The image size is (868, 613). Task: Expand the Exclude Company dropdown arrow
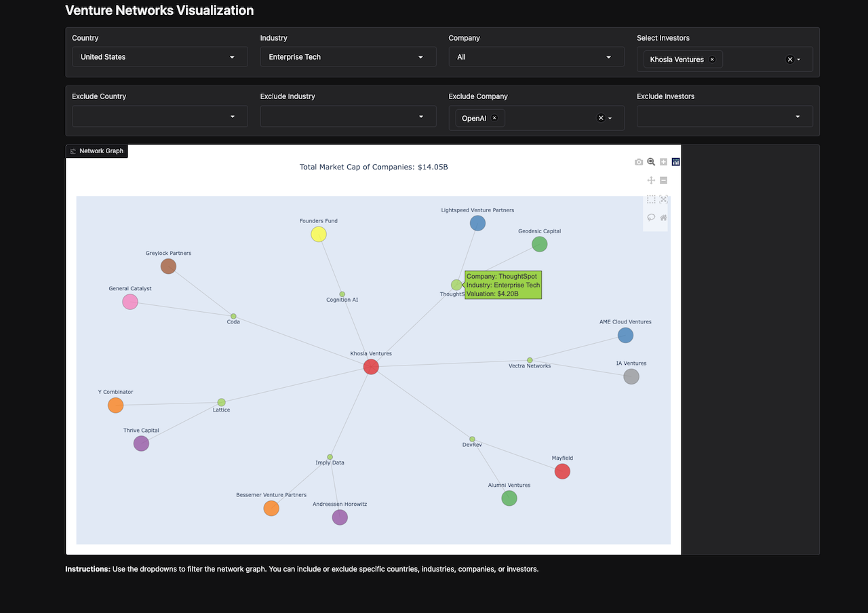[x=610, y=118]
